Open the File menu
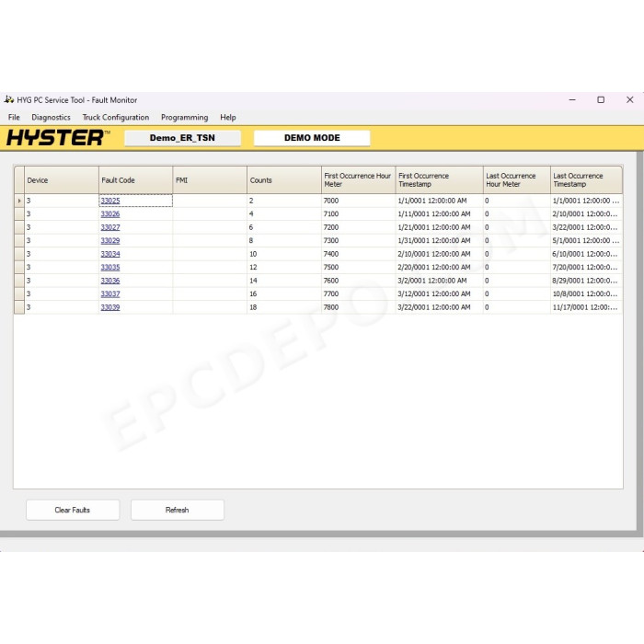The image size is (644, 644). (14, 118)
